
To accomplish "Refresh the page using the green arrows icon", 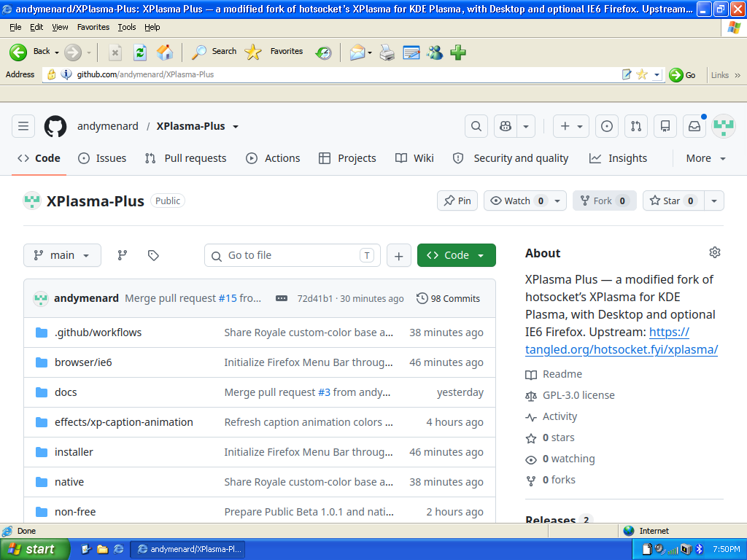I will point(140,52).
